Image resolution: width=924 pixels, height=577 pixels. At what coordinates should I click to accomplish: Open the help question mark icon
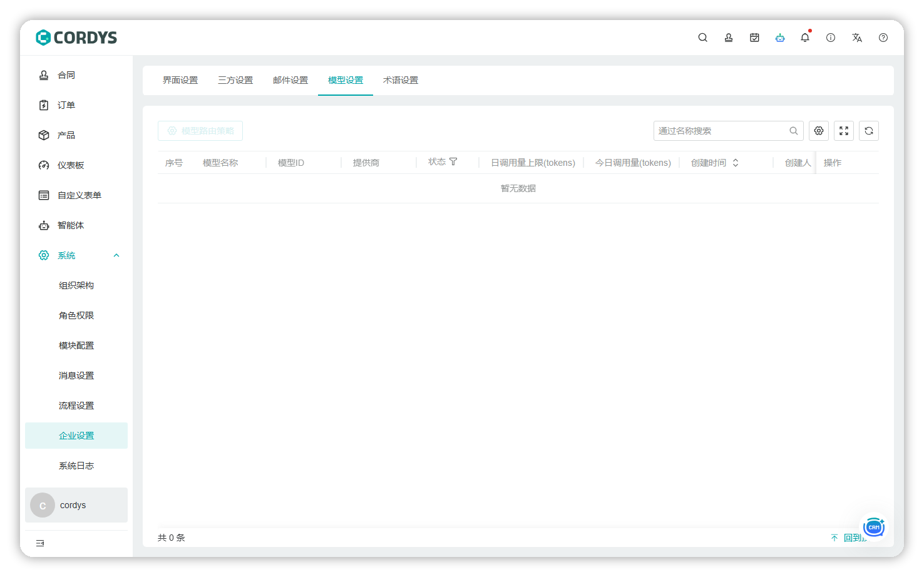tap(883, 38)
